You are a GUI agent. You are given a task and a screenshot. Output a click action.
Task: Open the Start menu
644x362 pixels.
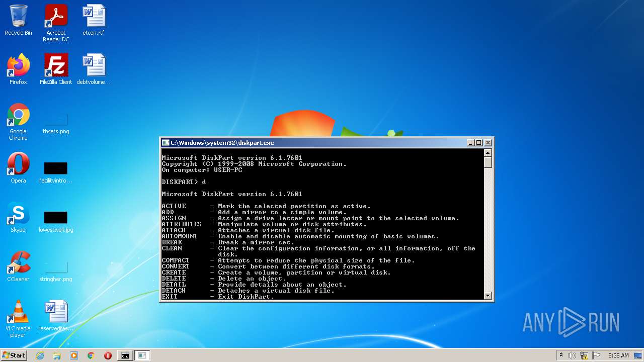point(14,355)
